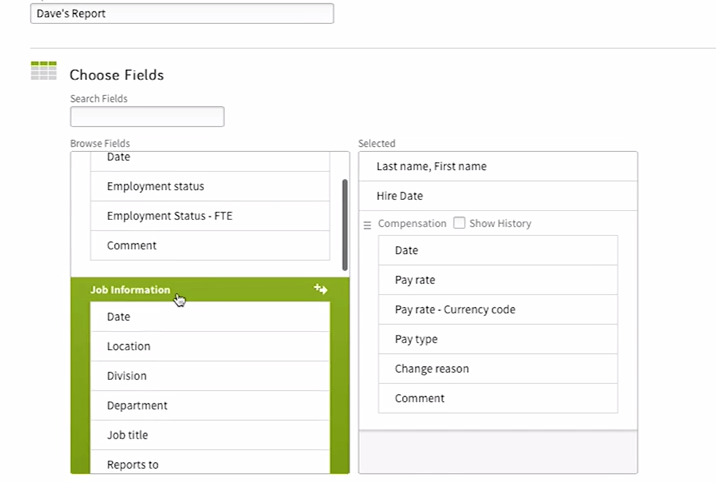716x483 pixels.
Task: Click the Choose Fields table grid icon
Action: (44, 71)
